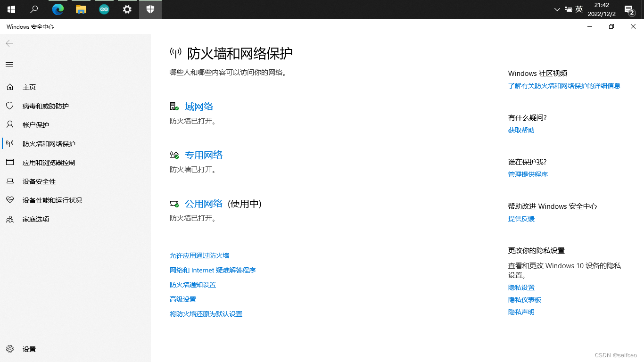Minimize the Windows 安全中心 window

tap(590, 27)
